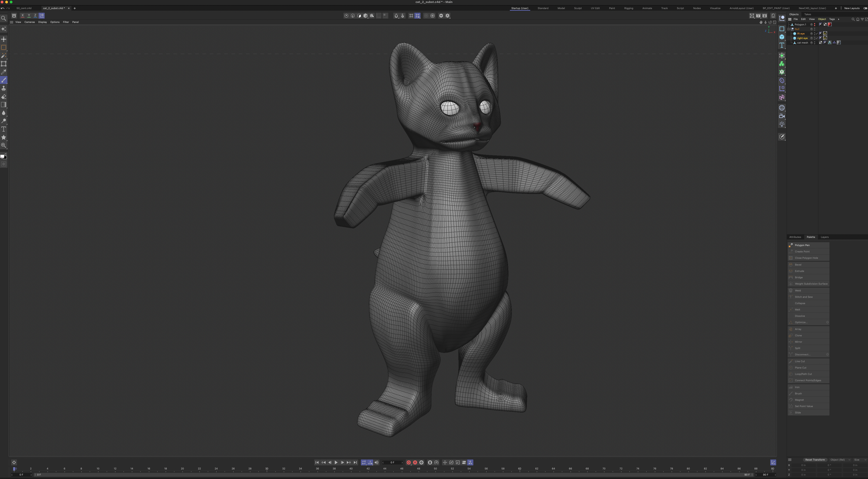This screenshot has height=479, width=868.
Task: Expand more Object Manager menus arrow
Action: [x=838, y=19]
